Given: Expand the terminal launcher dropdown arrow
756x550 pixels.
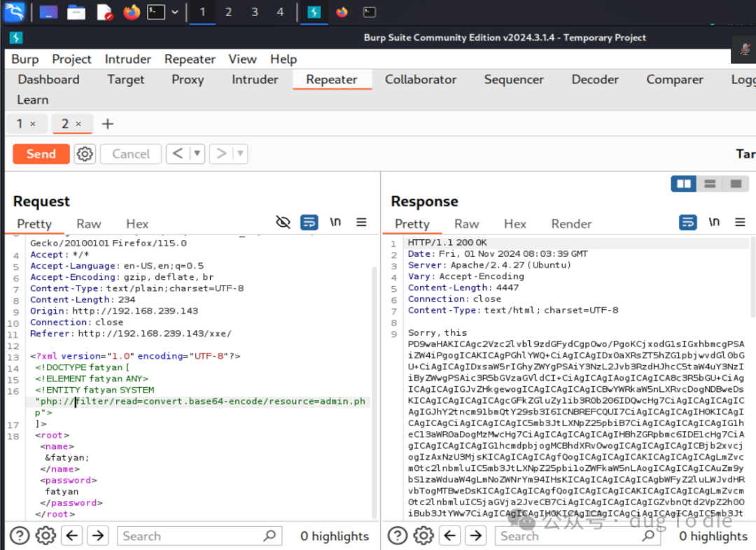Looking at the screenshot, I should pyautogui.click(x=175, y=12).
